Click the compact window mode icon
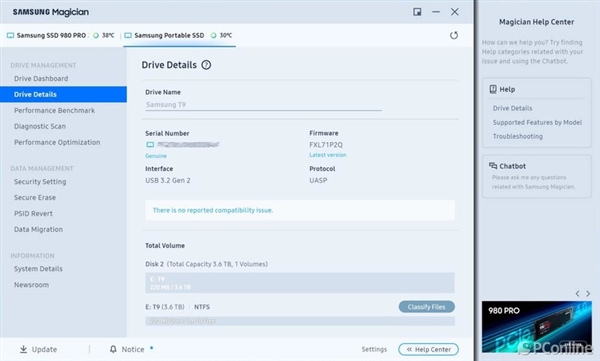Viewport: 600px width, 361px height. point(417,12)
